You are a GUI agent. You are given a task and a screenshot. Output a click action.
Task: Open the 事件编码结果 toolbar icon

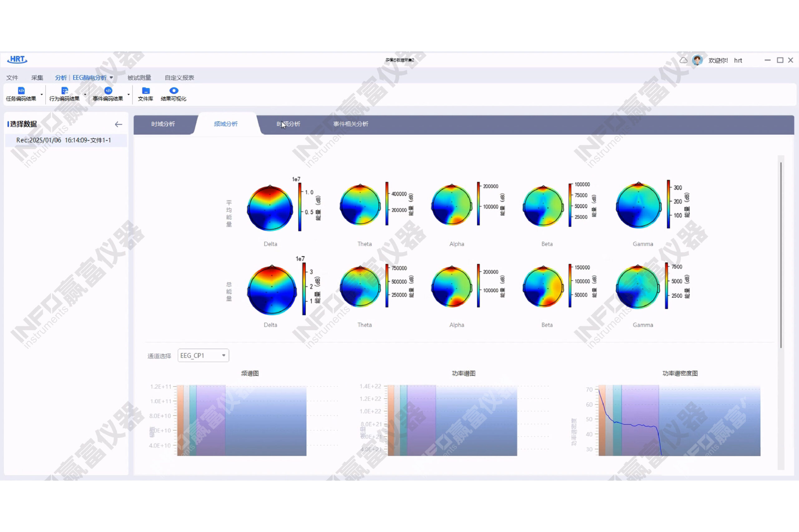[x=108, y=90]
